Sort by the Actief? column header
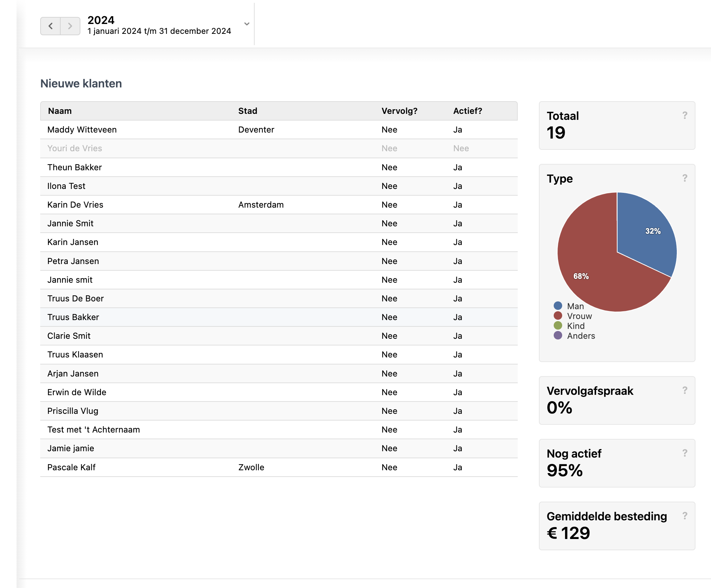This screenshot has width=711, height=588. (467, 111)
